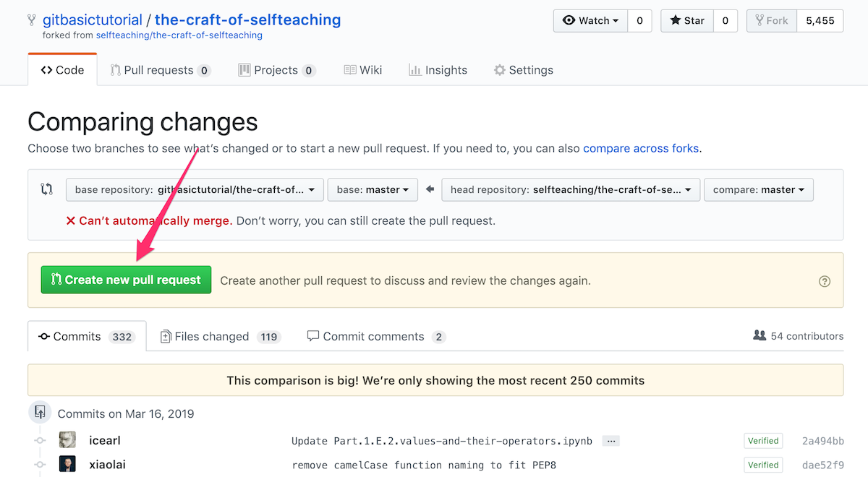View the Commit comments tab
The width and height of the screenshot is (868, 477).
(375, 336)
